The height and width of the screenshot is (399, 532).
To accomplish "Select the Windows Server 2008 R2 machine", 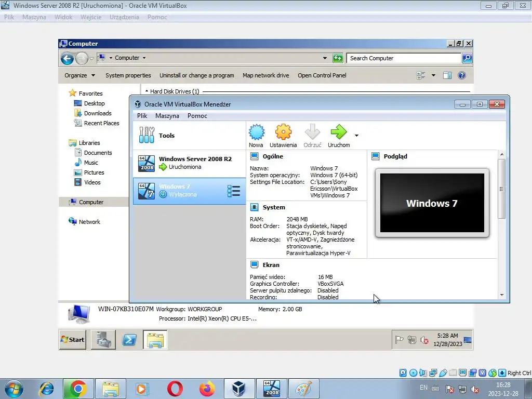I will (189, 163).
